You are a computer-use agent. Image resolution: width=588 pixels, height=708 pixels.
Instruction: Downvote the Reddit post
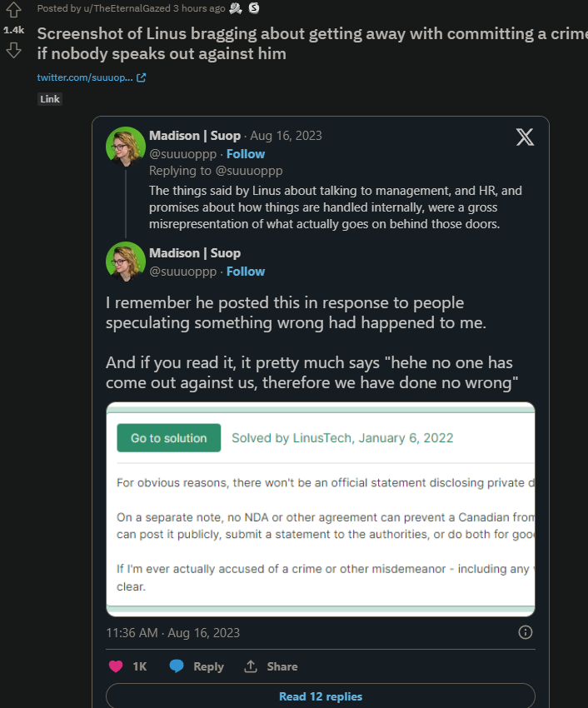click(13, 50)
